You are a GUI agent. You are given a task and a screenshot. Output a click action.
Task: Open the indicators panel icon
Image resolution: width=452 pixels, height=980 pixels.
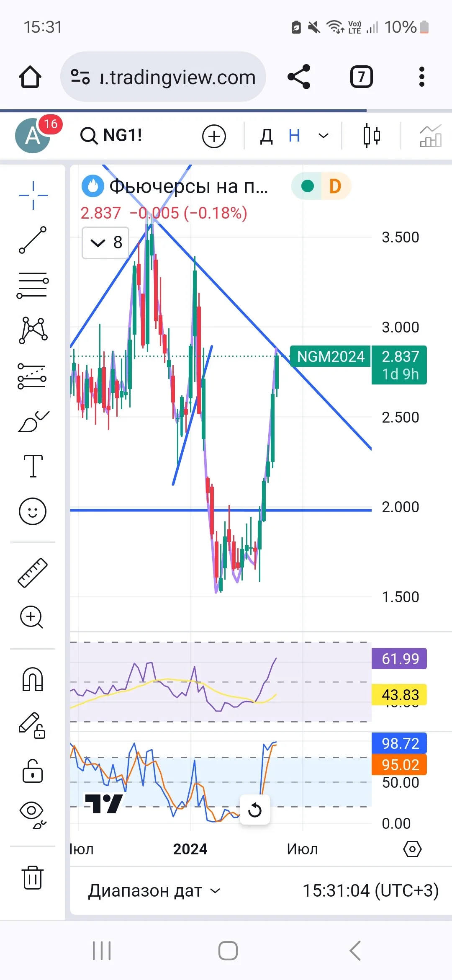431,136
